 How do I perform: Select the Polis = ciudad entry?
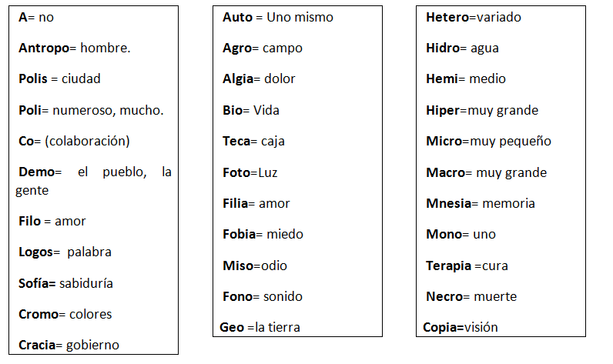(x=59, y=78)
